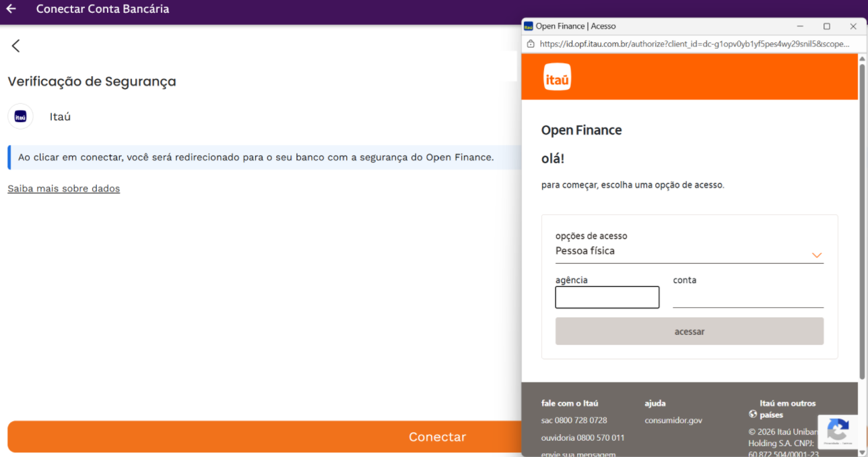Focus the agência input field
The width and height of the screenshot is (868, 457).
[607, 297]
